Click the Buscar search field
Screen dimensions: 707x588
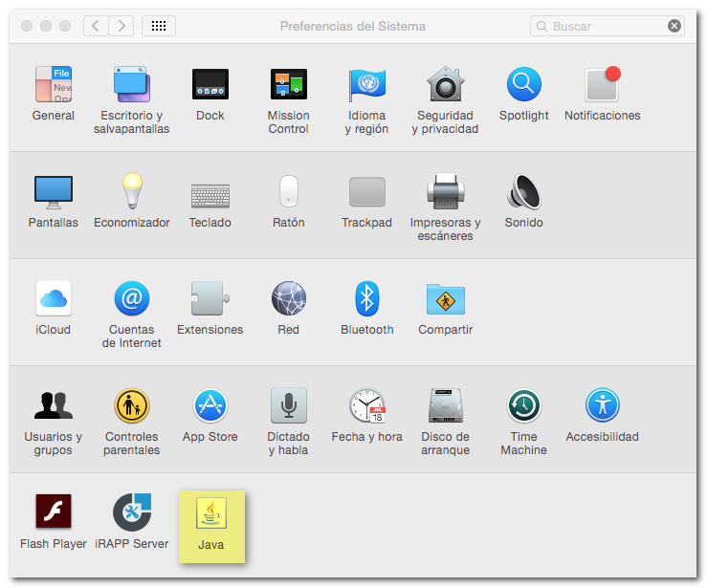coord(605,26)
